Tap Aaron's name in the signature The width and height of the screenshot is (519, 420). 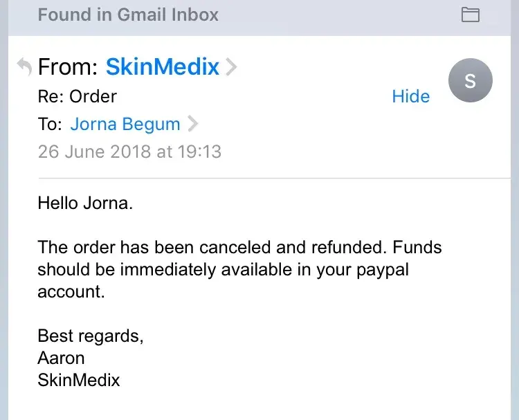click(61, 358)
